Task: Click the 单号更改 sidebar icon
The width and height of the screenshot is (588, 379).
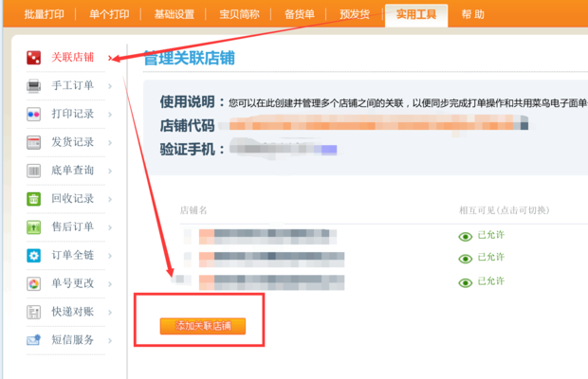Action: pos(34,284)
